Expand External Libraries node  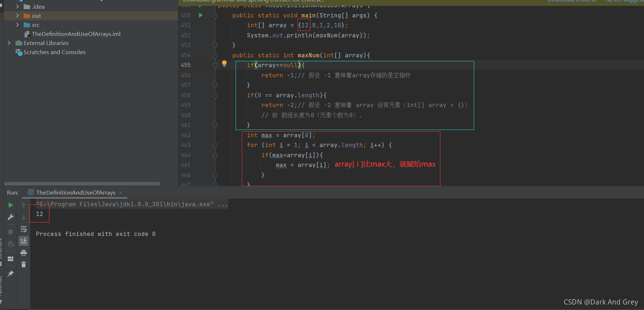(9, 43)
